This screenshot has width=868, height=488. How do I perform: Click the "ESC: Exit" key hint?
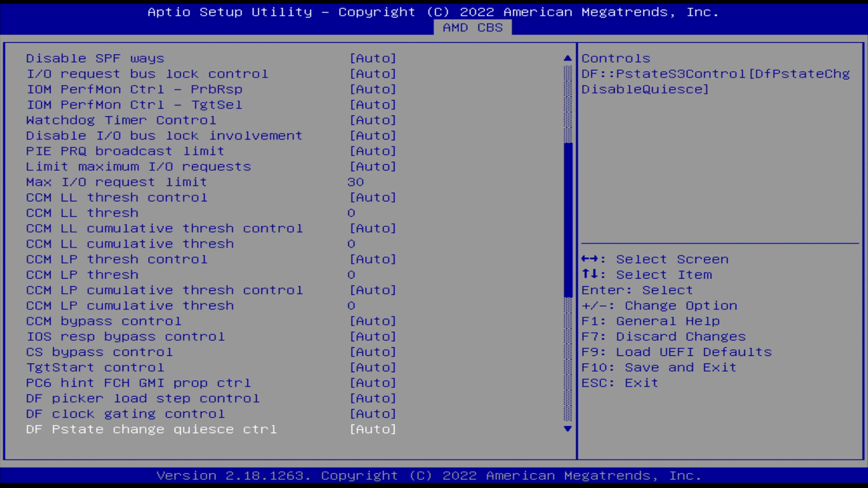tap(620, 383)
